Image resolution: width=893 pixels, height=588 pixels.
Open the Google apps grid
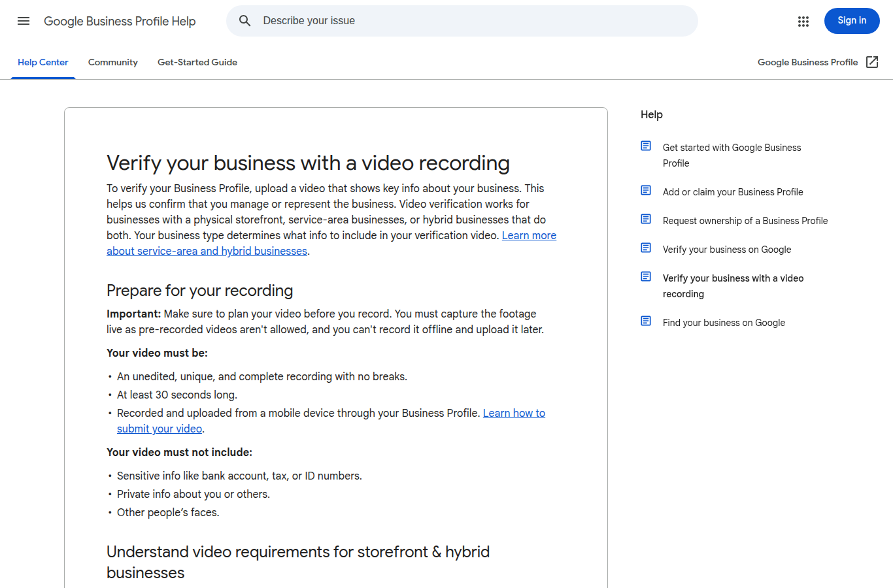click(x=803, y=22)
